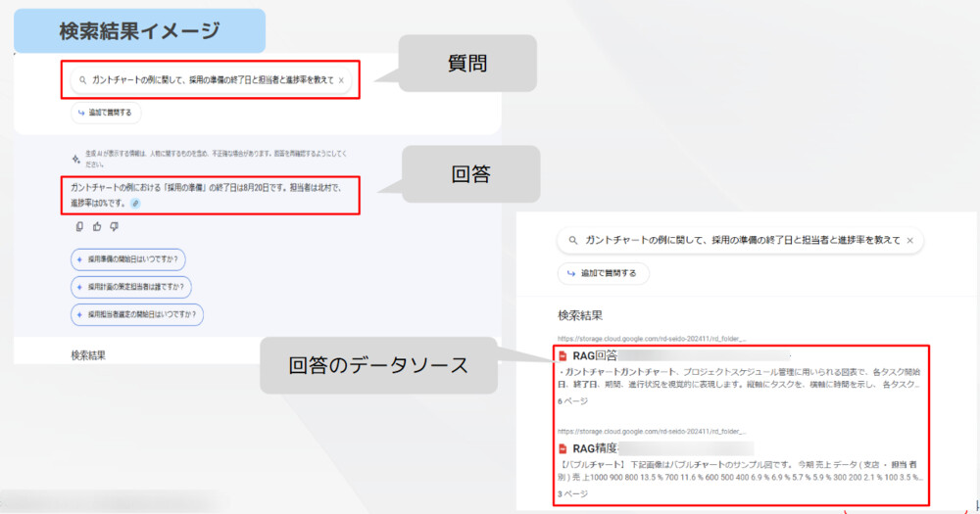Click the 3 ページ label under RAG精度
This screenshot has height=514, width=980.
[572, 493]
